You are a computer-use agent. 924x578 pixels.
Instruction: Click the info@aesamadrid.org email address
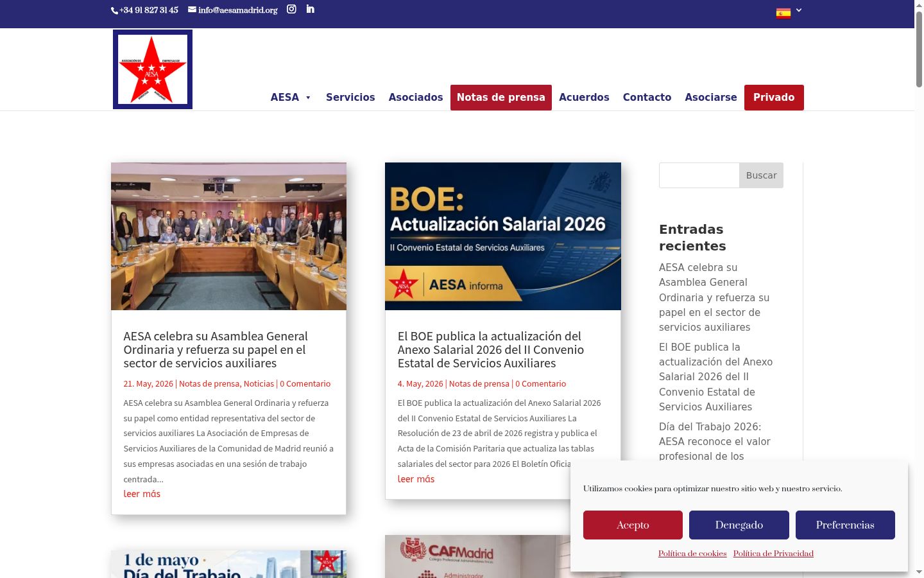pos(238,10)
